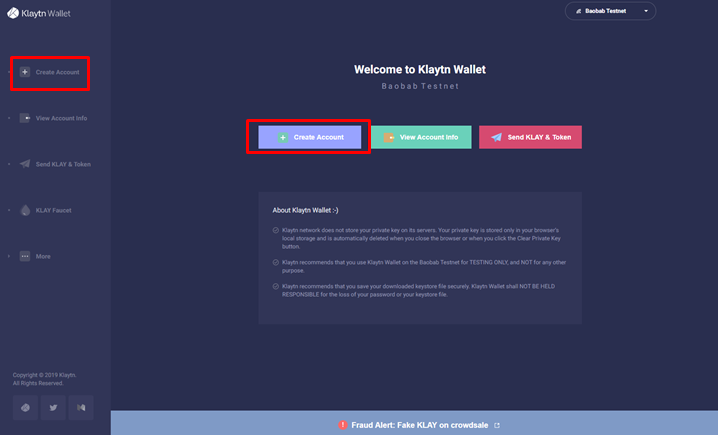This screenshot has width=718, height=435.
Task: Expand the More menu in the sidebar
Action: (x=43, y=256)
